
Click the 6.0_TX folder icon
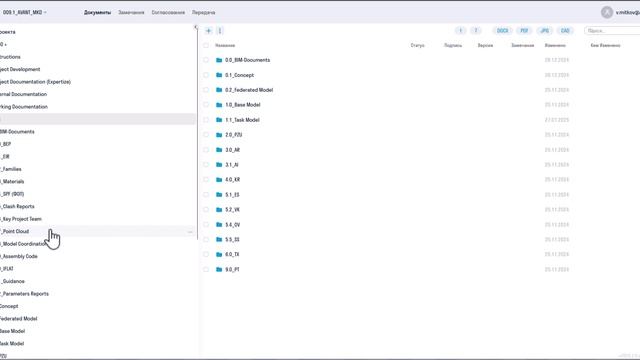click(219, 254)
